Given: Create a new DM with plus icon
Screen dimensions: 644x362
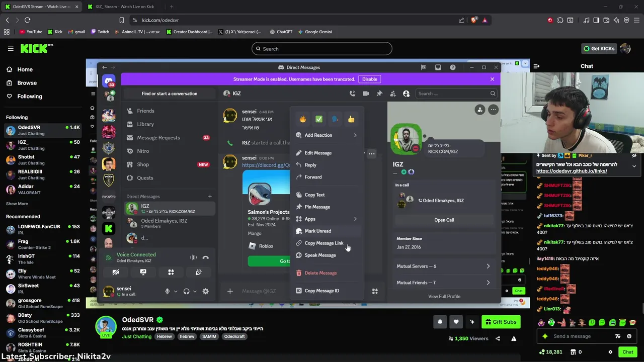Looking at the screenshot, I should pos(210,197).
